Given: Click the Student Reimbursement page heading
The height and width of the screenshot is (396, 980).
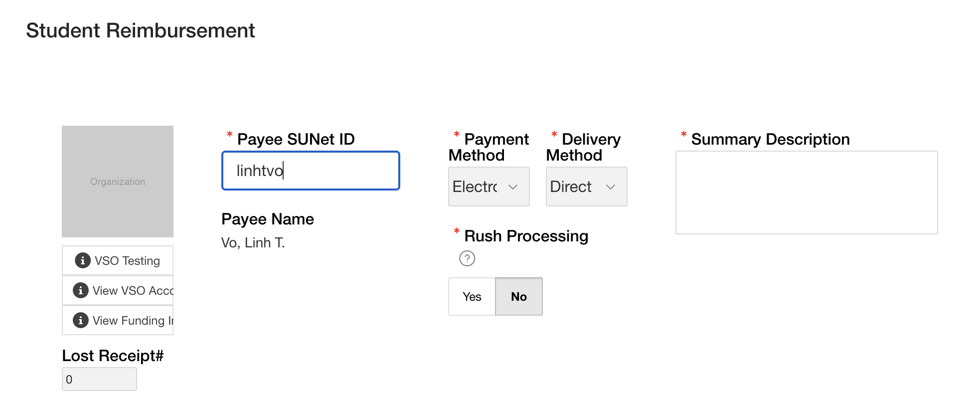Looking at the screenshot, I should pos(141,30).
